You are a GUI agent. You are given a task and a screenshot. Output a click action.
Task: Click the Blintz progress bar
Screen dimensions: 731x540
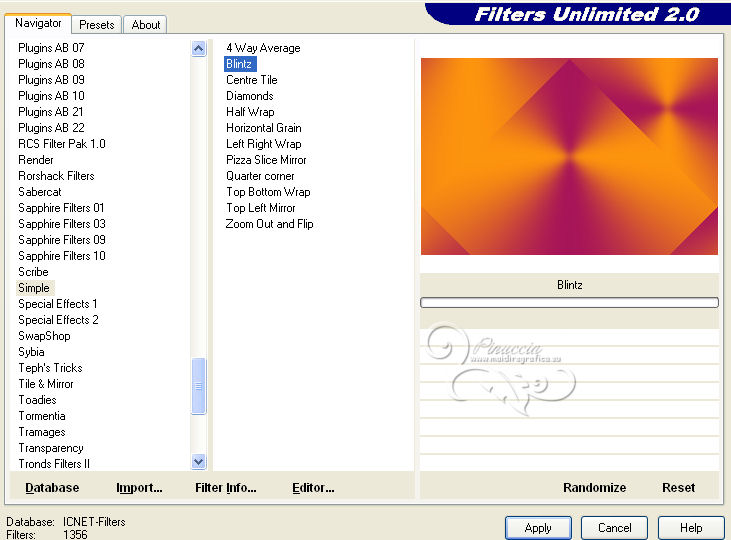pyautogui.click(x=569, y=303)
